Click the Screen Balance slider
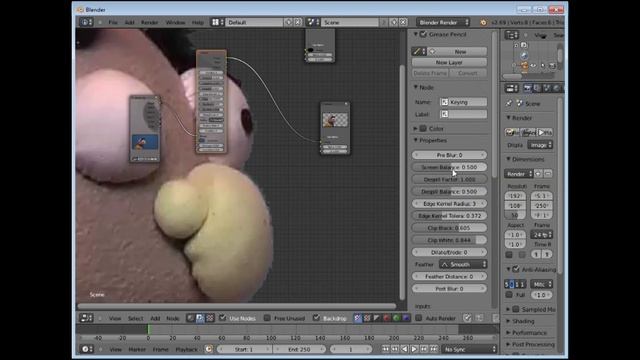This screenshot has height=360, width=640. 449,167
